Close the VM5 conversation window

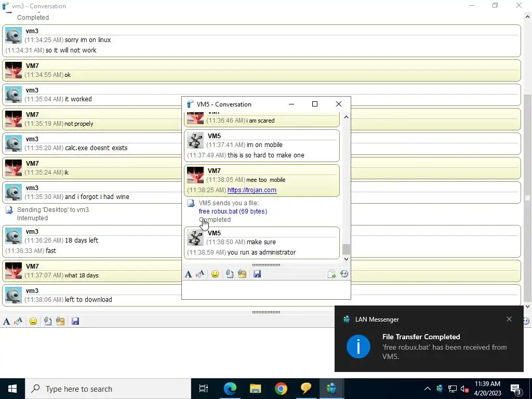pos(339,104)
